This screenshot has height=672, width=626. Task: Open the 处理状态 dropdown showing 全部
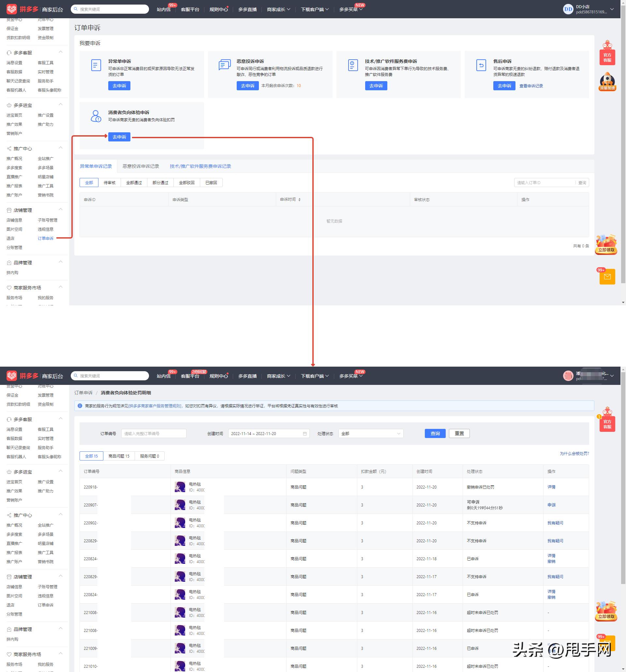371,433
